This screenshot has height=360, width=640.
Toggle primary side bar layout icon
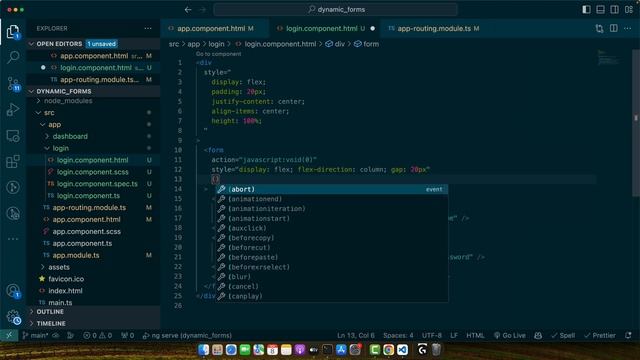[587, 9]
